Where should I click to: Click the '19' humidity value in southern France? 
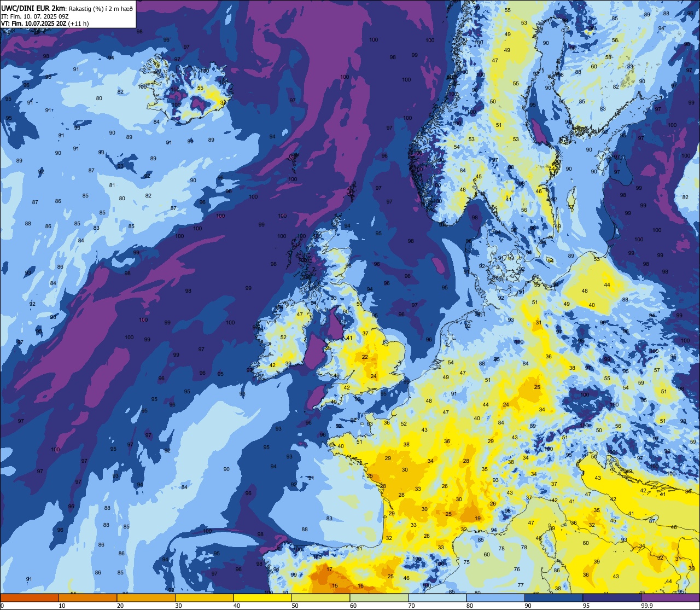pos(478,519)
